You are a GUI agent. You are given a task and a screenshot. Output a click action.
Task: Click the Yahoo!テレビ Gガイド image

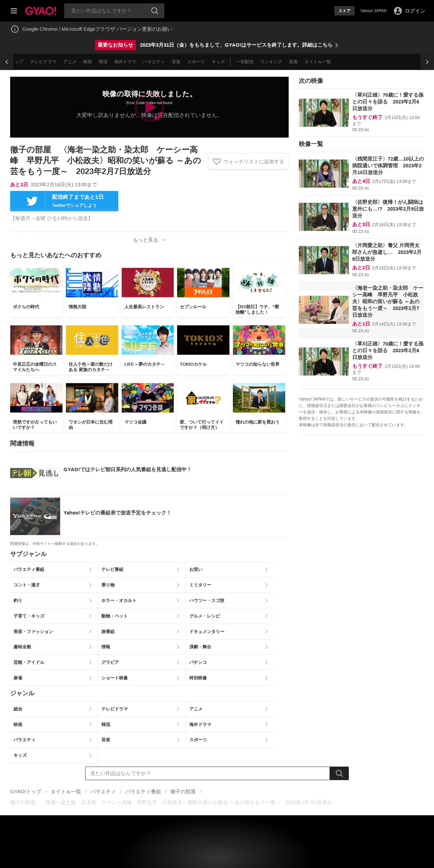click(x=35, y=516)
